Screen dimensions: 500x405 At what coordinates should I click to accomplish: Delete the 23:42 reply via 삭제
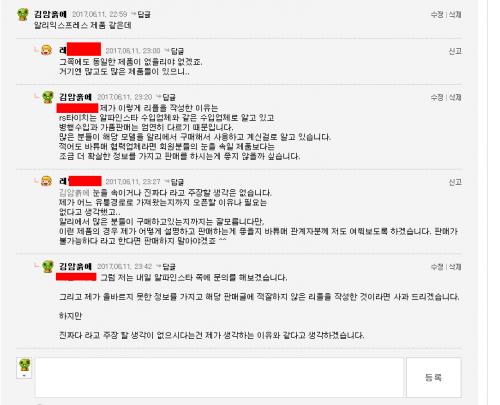click(455, 267)
